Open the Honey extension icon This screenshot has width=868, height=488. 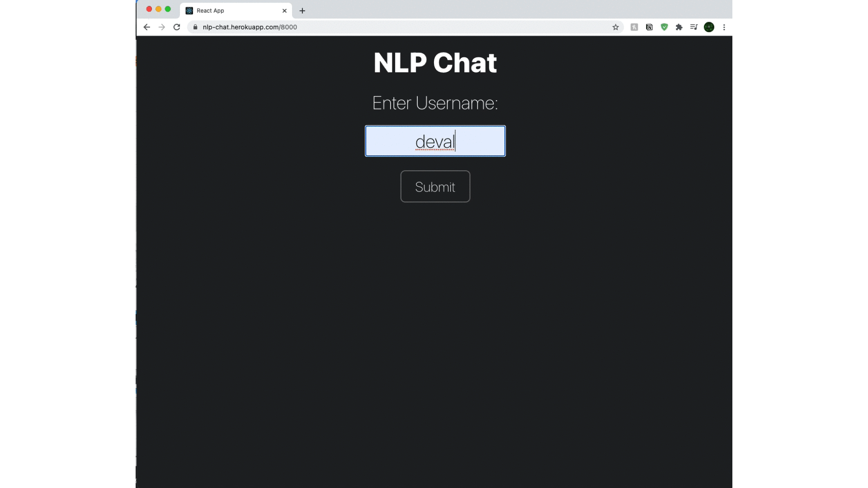pyautogui.click(x=634, y=27)
